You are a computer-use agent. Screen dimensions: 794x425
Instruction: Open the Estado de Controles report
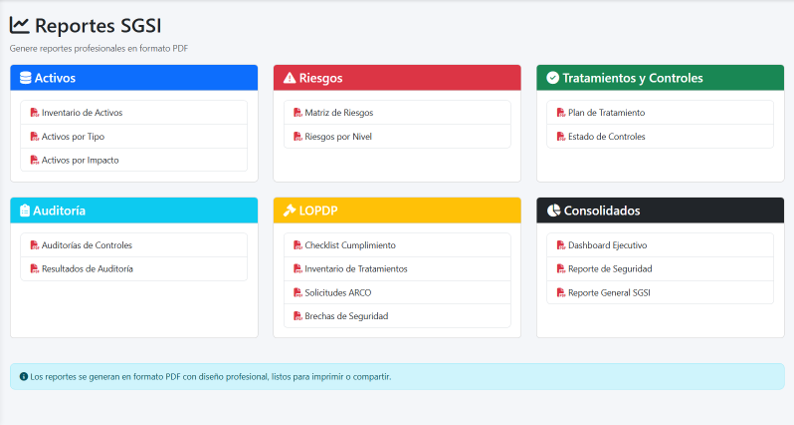(x=660, y=136)
